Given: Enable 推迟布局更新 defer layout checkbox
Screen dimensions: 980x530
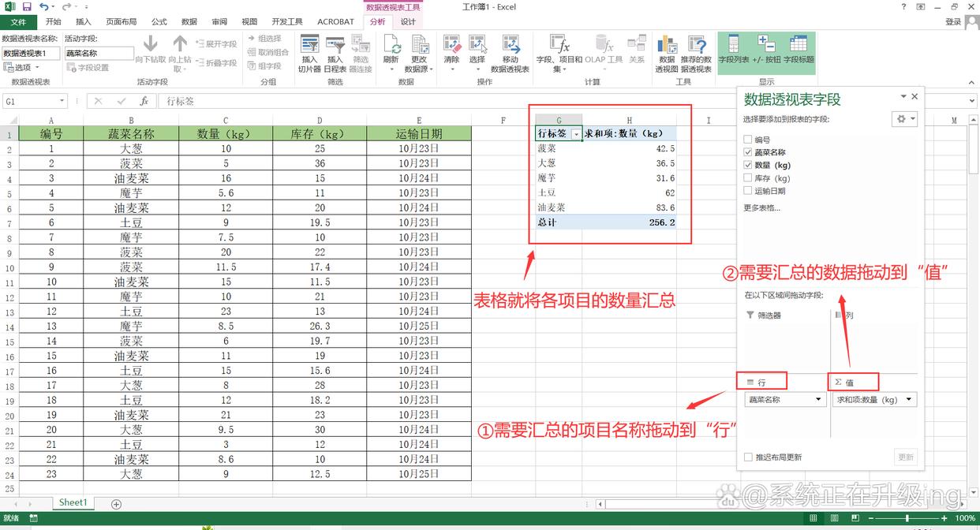Looking at the screenshot, I should click(x=748, y=457).
